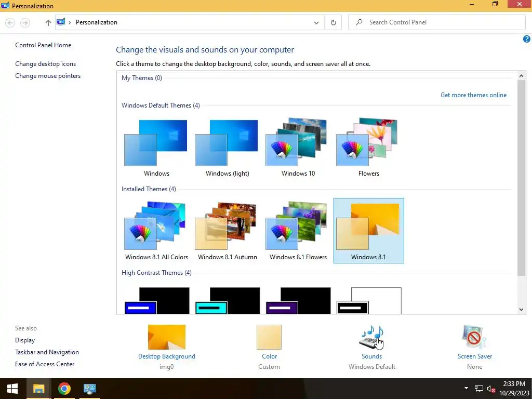Apply the Windows (light) theme
This screenshot has width=532, height=399.
pos(227,148)
